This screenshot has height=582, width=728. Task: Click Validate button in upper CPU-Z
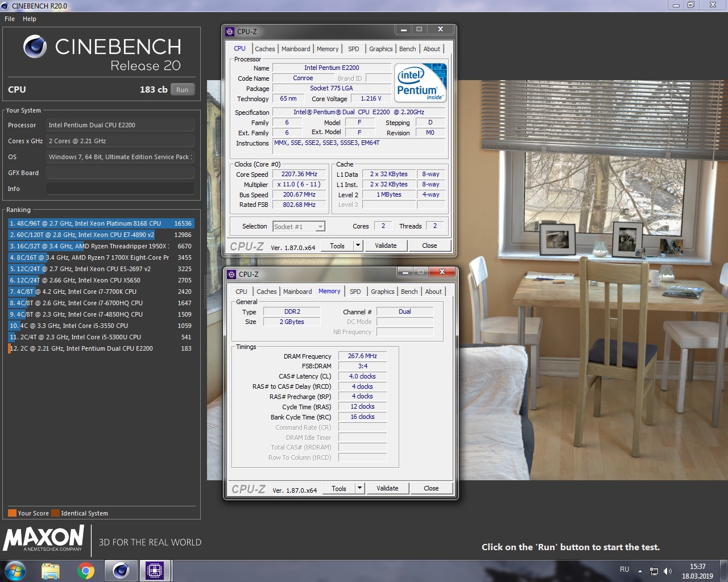point(386,246)
